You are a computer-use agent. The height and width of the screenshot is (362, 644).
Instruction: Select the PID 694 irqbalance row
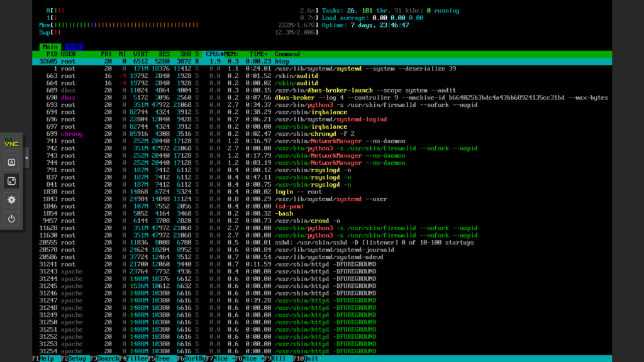[x=322, y=112]
